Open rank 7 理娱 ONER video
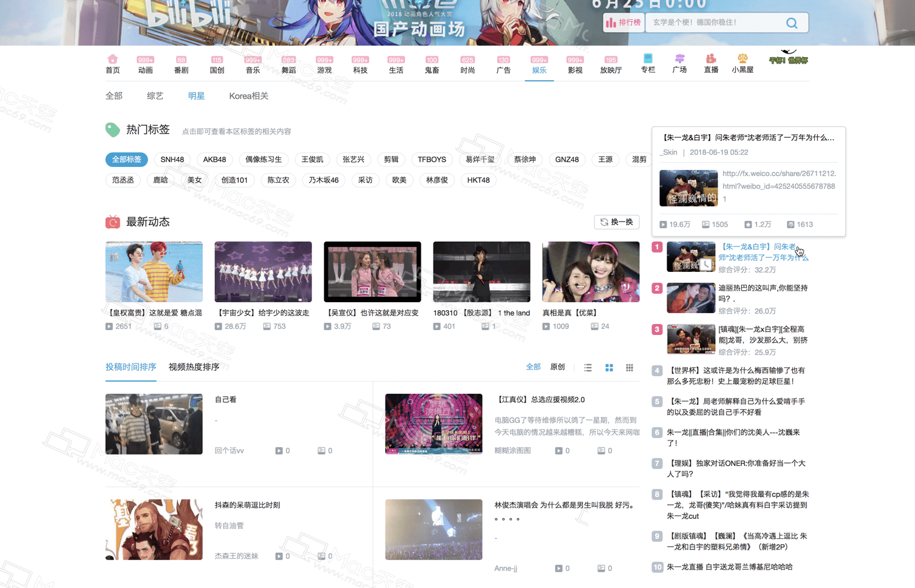The image size is (915, 588). (x=736, y=468)
